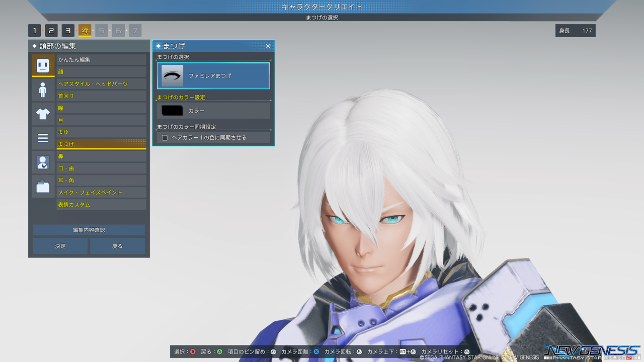Click the 身長 177 height display
This screenshot has width=644, height=362.
coord(576,31)
